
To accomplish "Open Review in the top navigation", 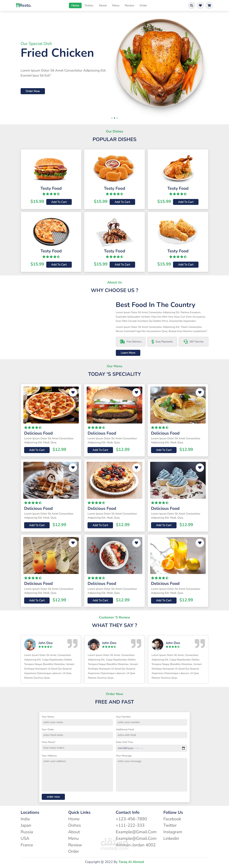I will (129, 5).
